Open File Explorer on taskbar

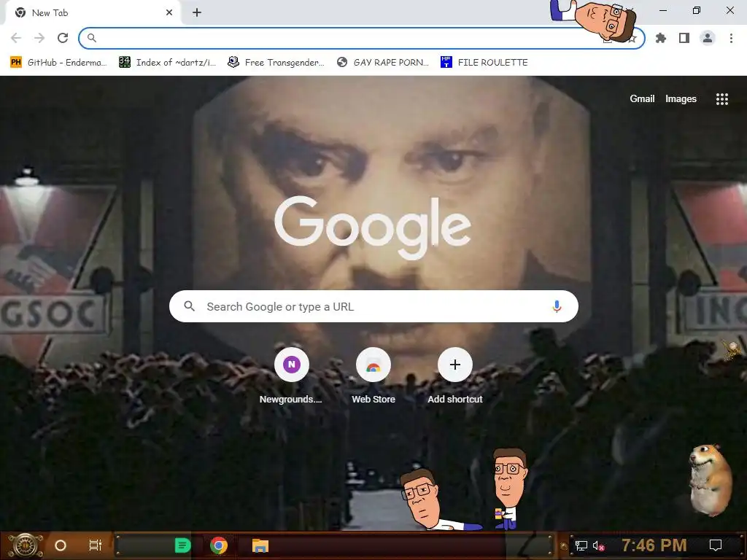260,545
